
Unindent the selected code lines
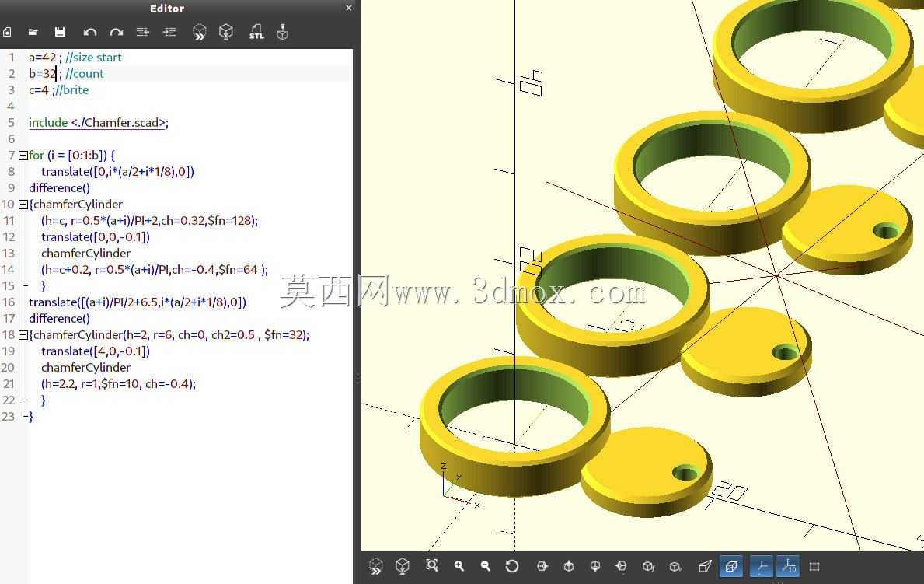tap(143, 32)
